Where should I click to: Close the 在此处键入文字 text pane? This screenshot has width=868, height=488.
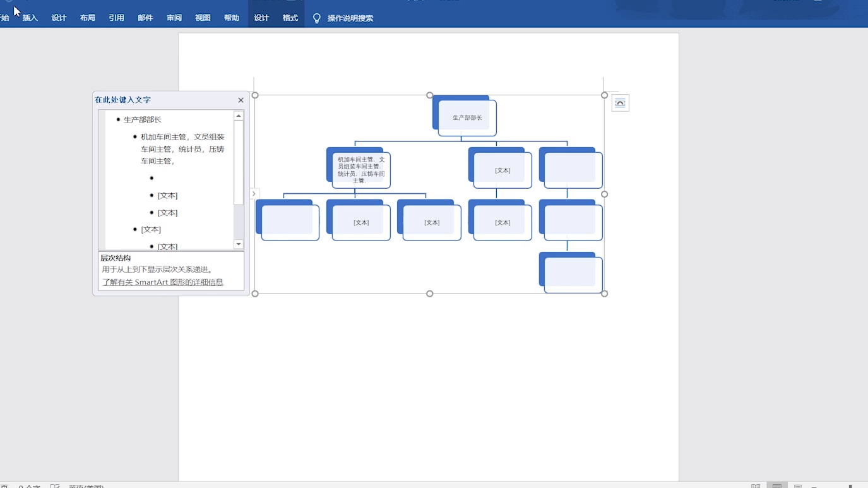[241, 100]
